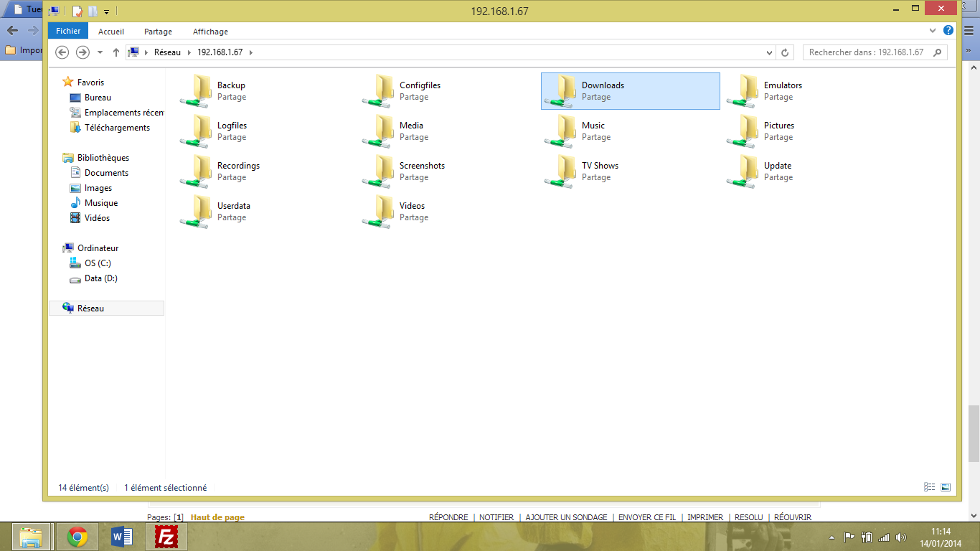Select Téléchargements in the Favoris list

click(x=117, y=128)
